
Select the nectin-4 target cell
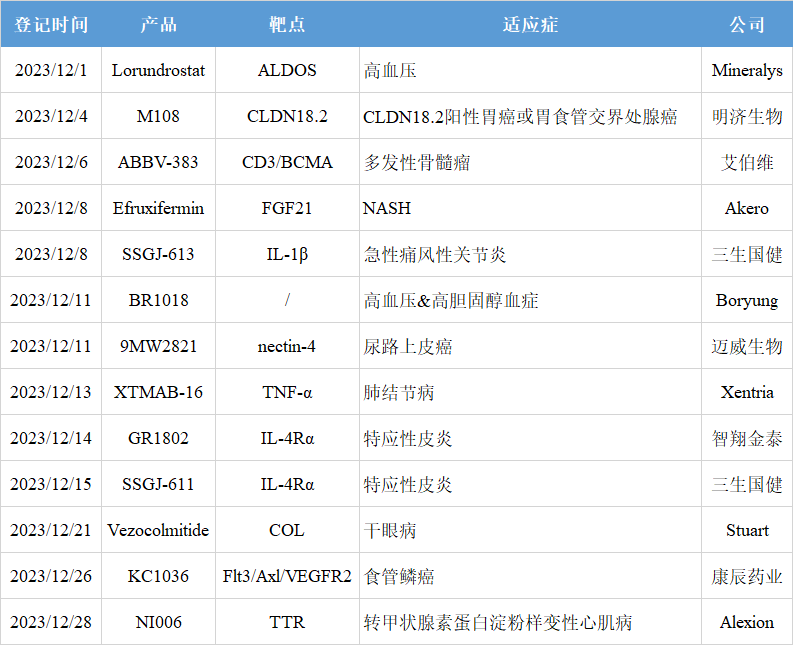pos(287,346)
